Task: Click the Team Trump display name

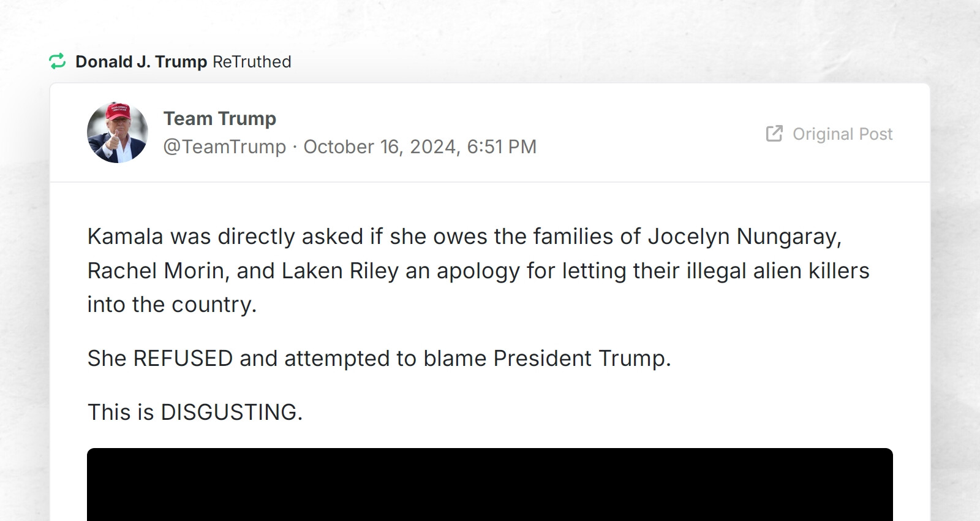Action: click(219, 118)
